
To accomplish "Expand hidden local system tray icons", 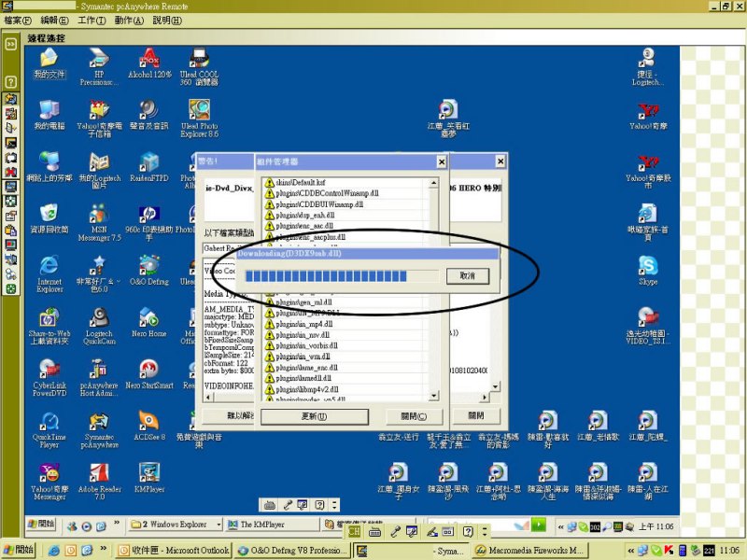I will pos(631,551).
